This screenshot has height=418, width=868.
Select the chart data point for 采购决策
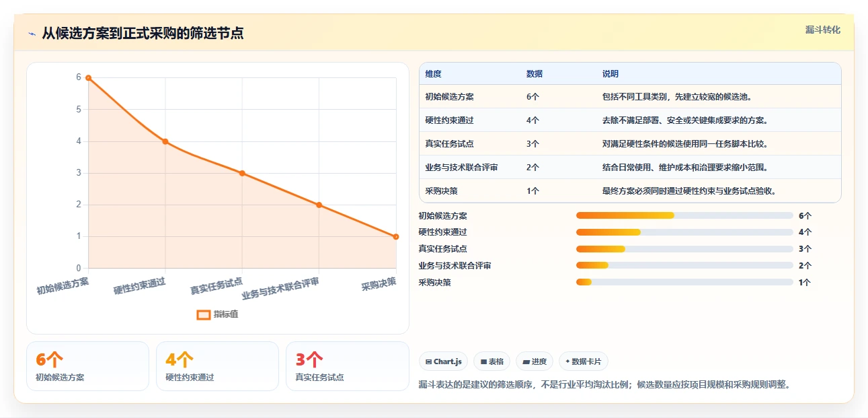(395, 236)
